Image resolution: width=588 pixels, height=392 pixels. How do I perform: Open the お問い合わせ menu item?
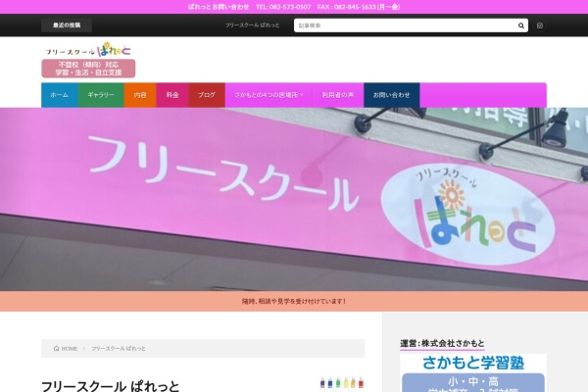(x=391, y=95)
